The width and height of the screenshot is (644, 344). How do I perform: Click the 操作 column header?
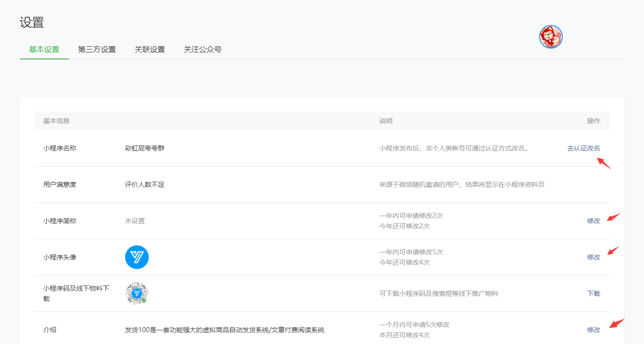(593, 121)
